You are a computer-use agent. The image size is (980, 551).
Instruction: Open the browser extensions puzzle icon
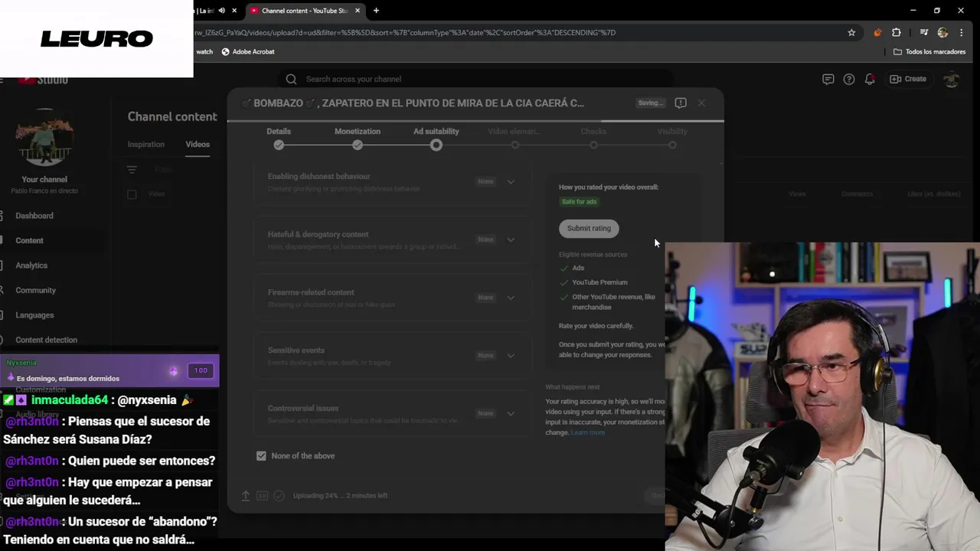[897, 33]
